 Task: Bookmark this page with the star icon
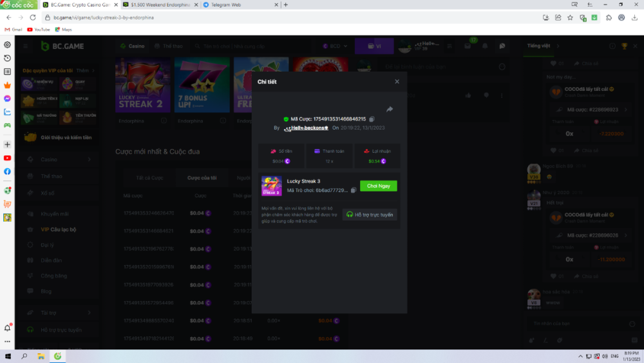570,17
